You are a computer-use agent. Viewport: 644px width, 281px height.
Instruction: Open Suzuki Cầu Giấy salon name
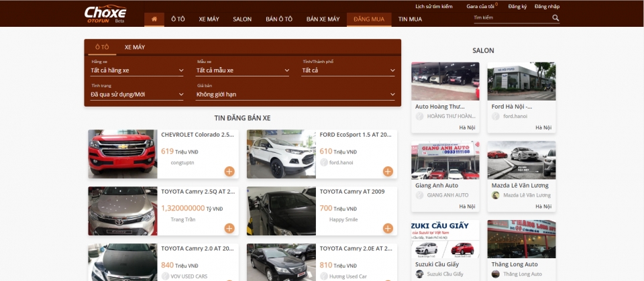coord(437,264)
